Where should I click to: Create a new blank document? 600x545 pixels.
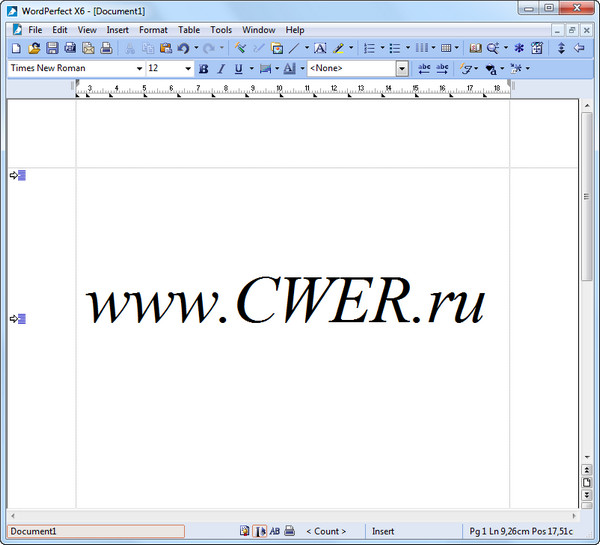coord(16,48)
